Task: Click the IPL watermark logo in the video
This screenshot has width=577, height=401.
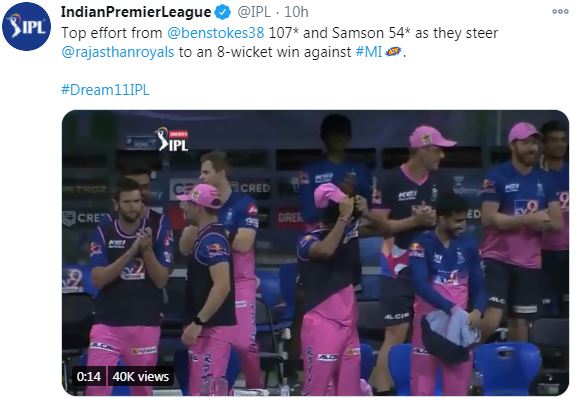Action: pyautogui.click(x=172, y=139)
